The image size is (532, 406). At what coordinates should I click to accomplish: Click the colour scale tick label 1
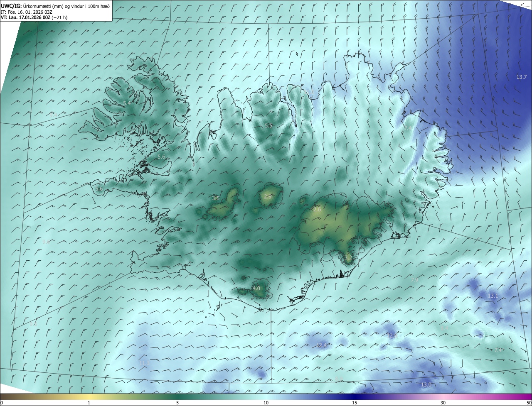[89, 403]
